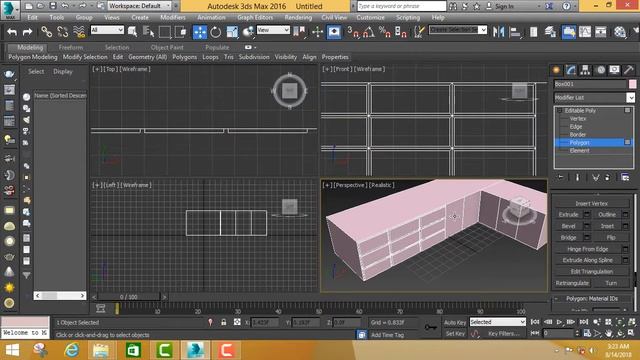
Task: Open selection filter All dropdown
Action: click(x=107, y=30)
